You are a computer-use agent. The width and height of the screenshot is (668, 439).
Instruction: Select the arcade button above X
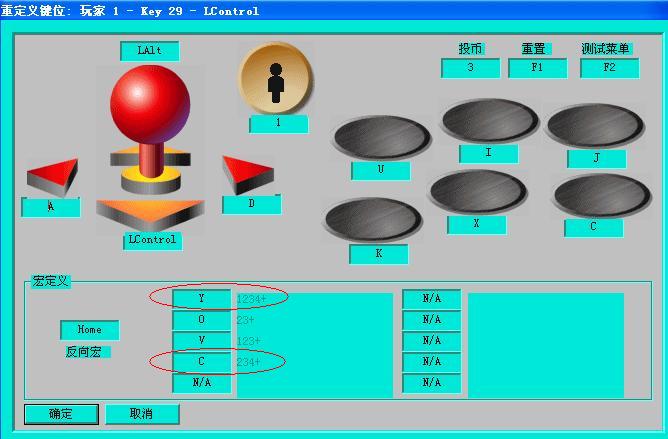pyautogui.click(x=477, y=191)
